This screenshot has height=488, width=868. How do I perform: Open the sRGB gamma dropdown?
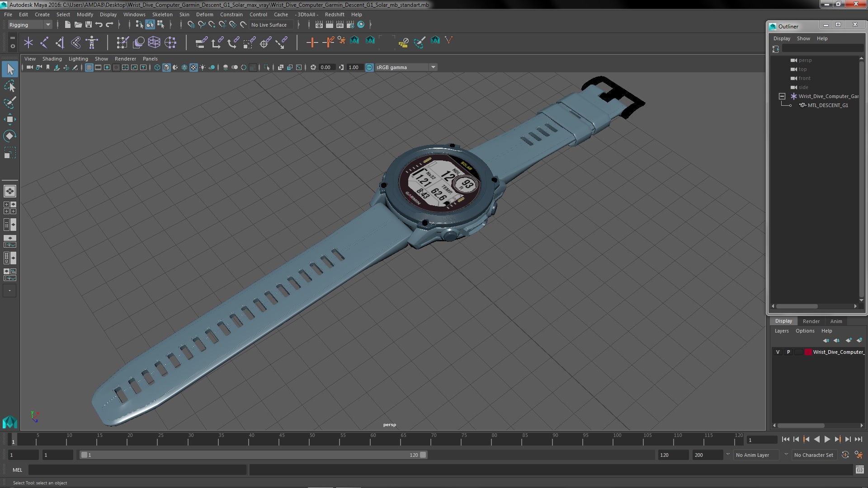pyautogui.click(x=406, y=67)
